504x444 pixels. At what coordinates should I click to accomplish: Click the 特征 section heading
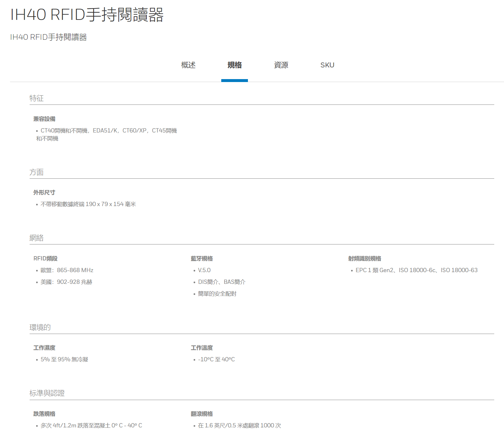[36, 98]
